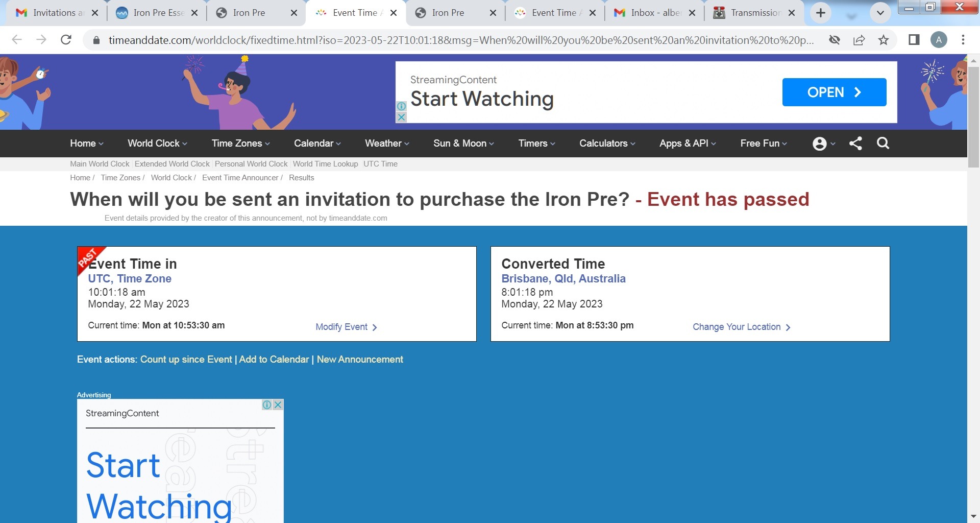Click Add to Calendar link

point(274,360)
